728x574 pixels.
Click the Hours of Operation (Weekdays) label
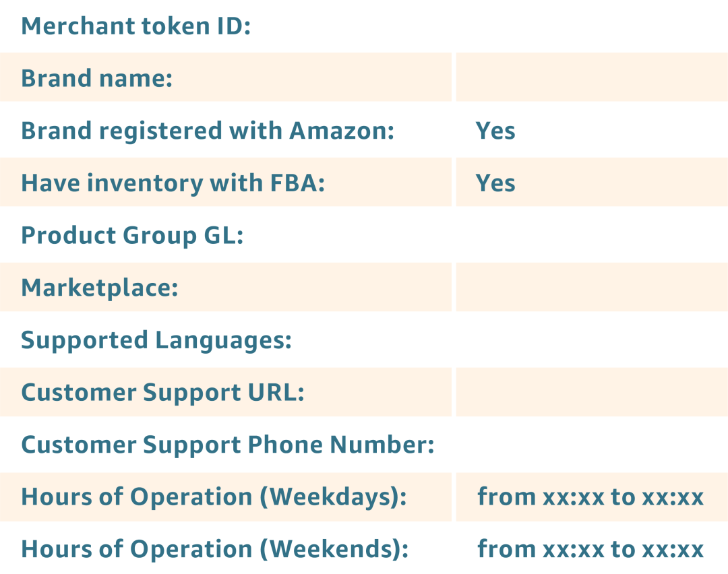[214, 497]
